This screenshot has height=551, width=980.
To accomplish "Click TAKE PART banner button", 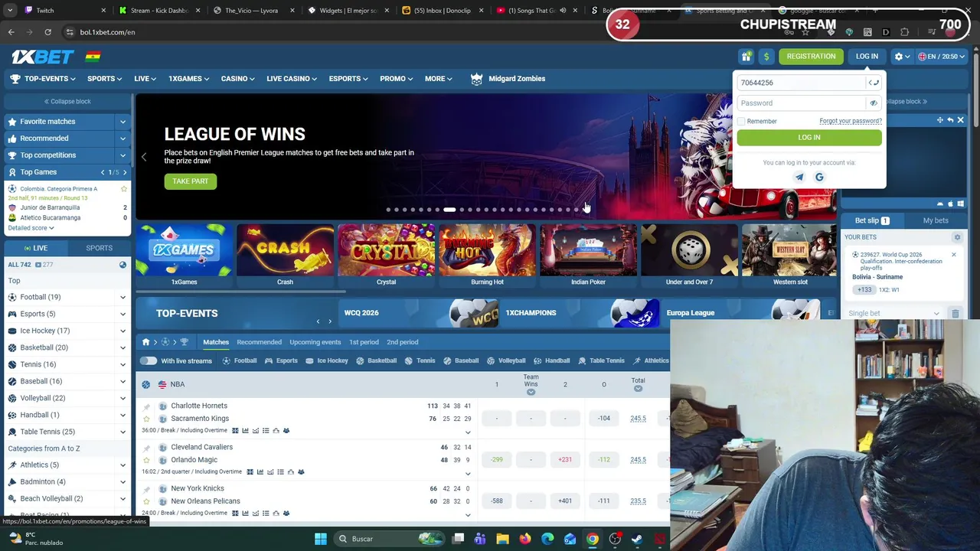I will (190, 181).
